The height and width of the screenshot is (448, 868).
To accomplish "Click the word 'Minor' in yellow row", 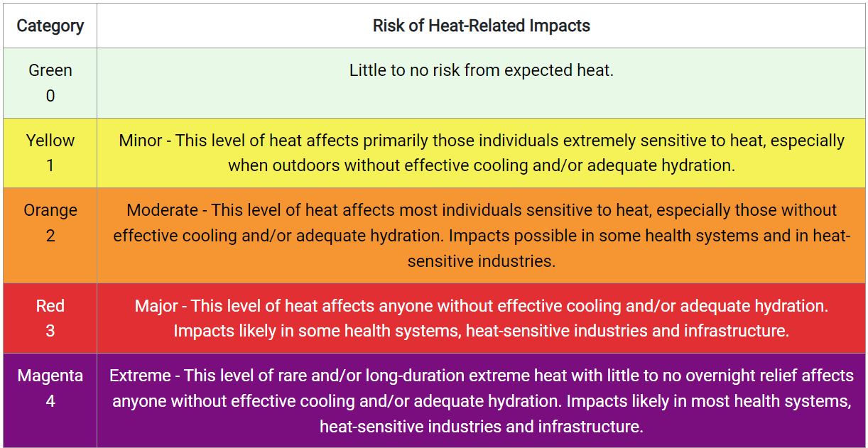I will pos(140,140).
